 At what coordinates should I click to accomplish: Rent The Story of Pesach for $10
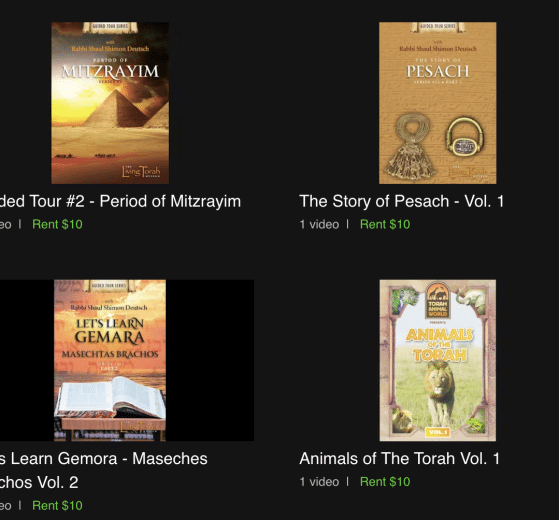pos(385,225)
